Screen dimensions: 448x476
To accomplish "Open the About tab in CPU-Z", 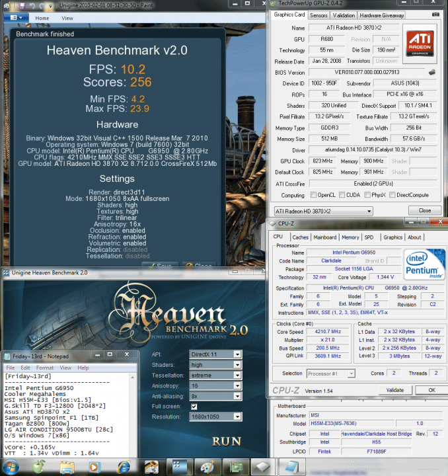I will pyautogui.click(x=414, y=237).
